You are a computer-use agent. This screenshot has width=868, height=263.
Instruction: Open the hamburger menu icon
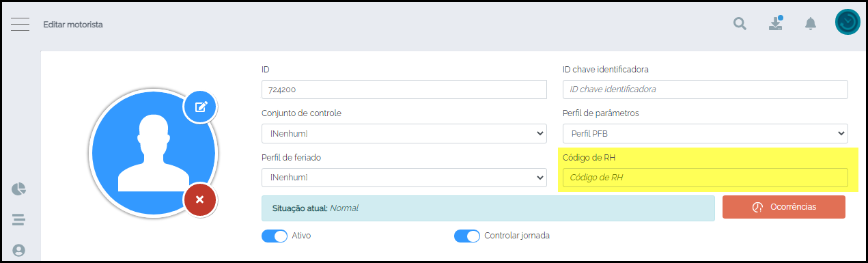[x=20, y=24]
